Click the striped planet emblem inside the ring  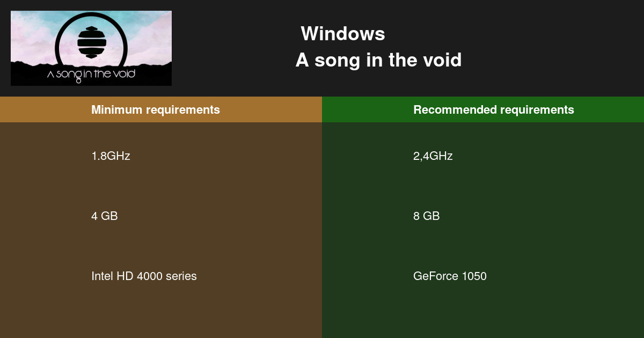92,42
